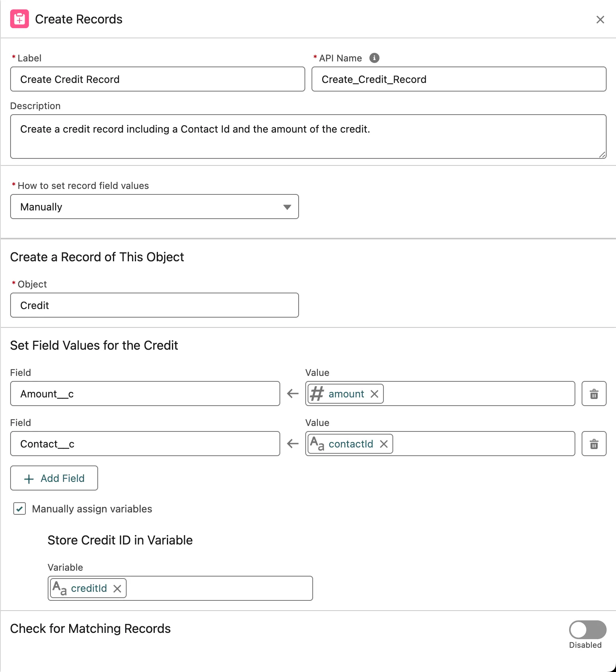The image size is (616, 672).
Task: Remove the amount value pill
Action: [374, 394]
